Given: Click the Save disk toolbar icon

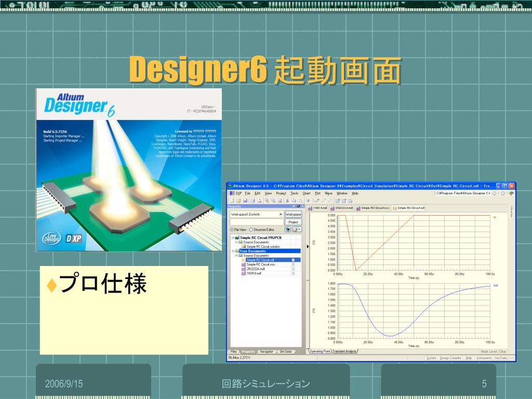Looking at the screenshot, I should pyautogui.click(x=245, y=201).
